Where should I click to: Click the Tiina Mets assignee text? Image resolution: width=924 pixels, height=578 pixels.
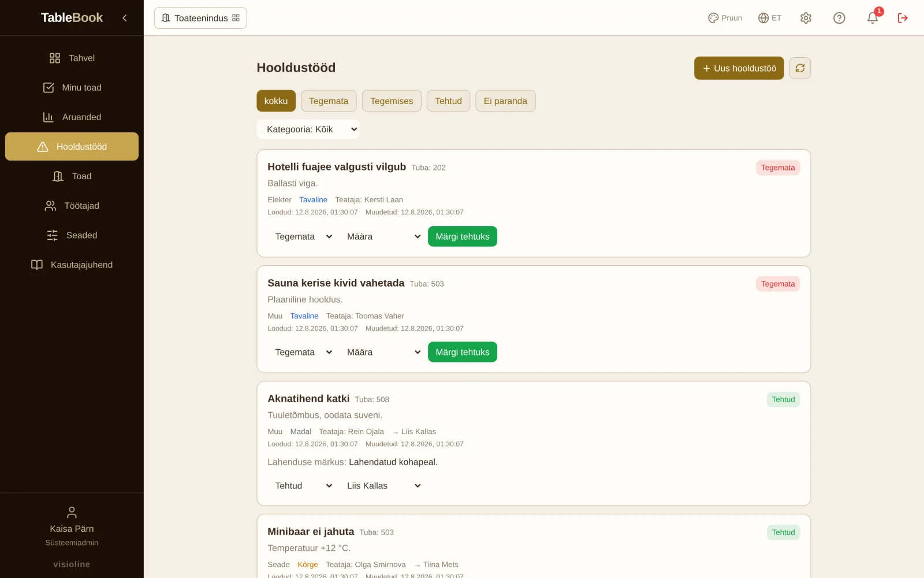pos(441,565)
